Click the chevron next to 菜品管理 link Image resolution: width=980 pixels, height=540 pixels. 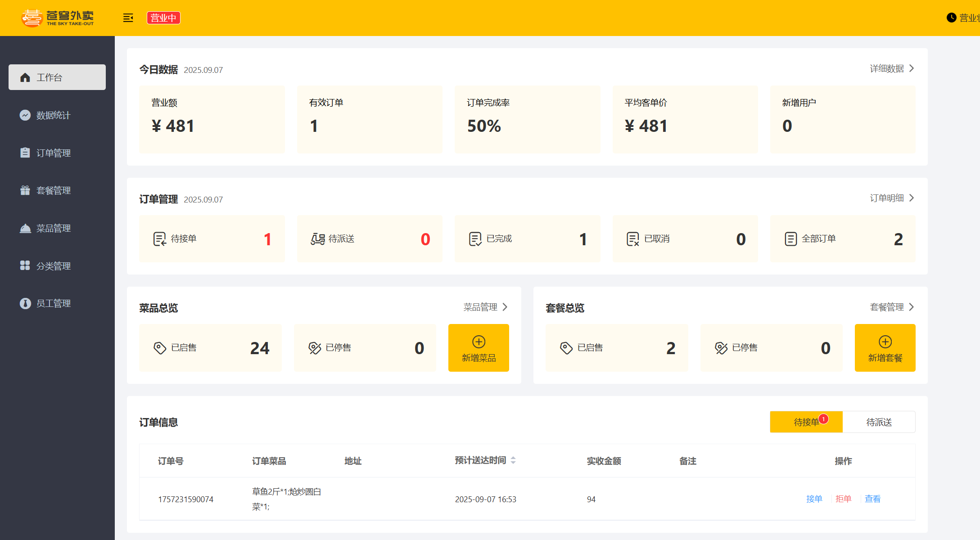(505, 307)
